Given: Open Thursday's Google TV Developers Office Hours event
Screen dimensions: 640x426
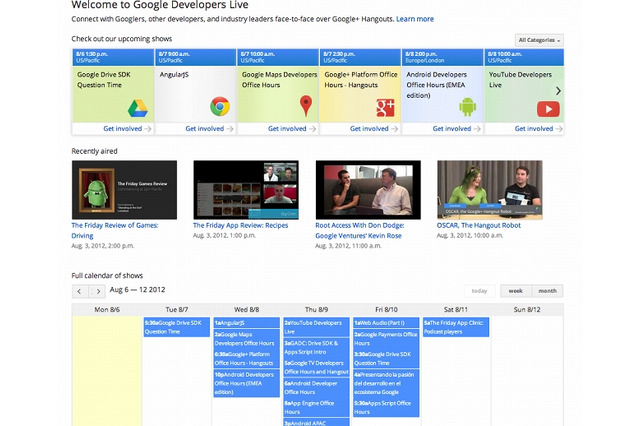Looking at the screenshot, I should [x=316, y=367].
